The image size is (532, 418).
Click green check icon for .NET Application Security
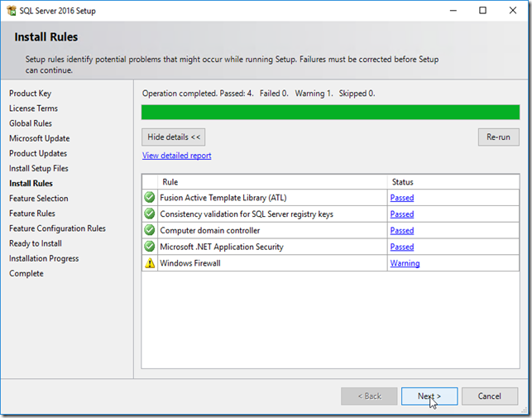point(149,246)
